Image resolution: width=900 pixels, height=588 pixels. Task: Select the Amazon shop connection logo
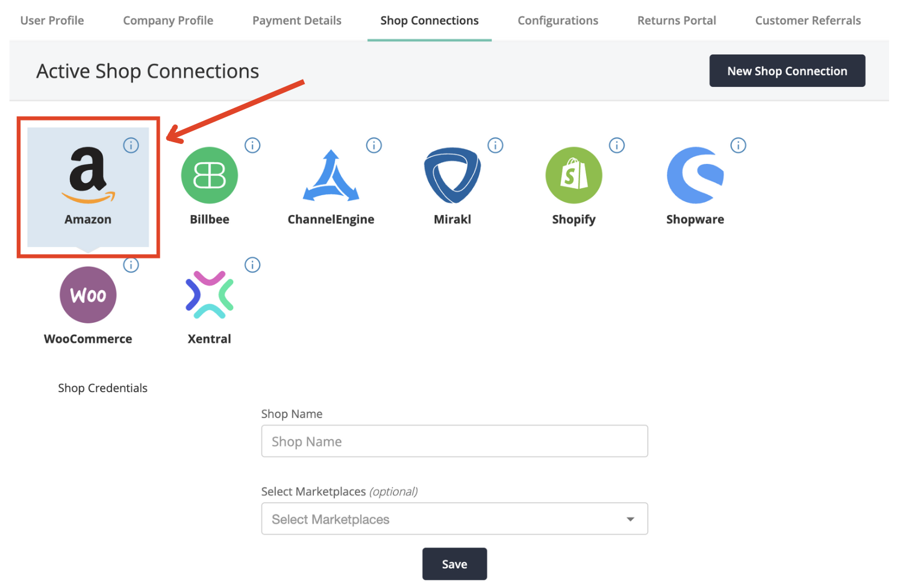pyautogui.click(x=88, y=175)
